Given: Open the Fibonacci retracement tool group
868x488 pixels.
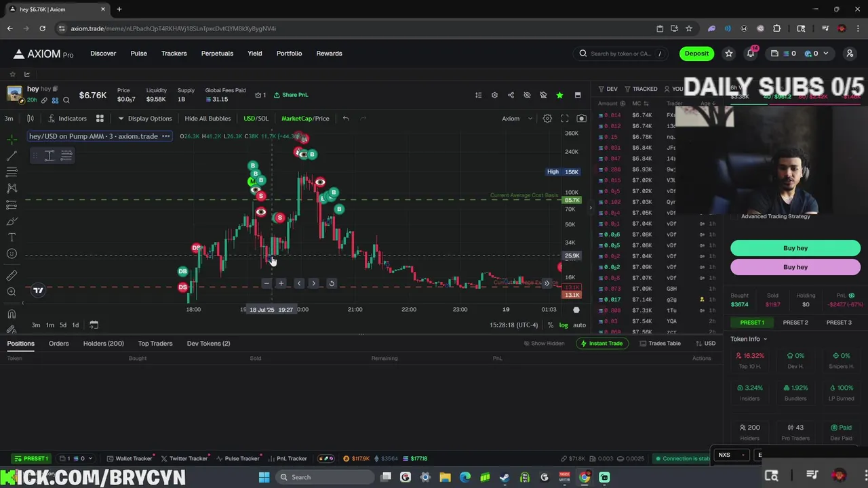Looking at the screenshot, I should [x=12, y=172].
